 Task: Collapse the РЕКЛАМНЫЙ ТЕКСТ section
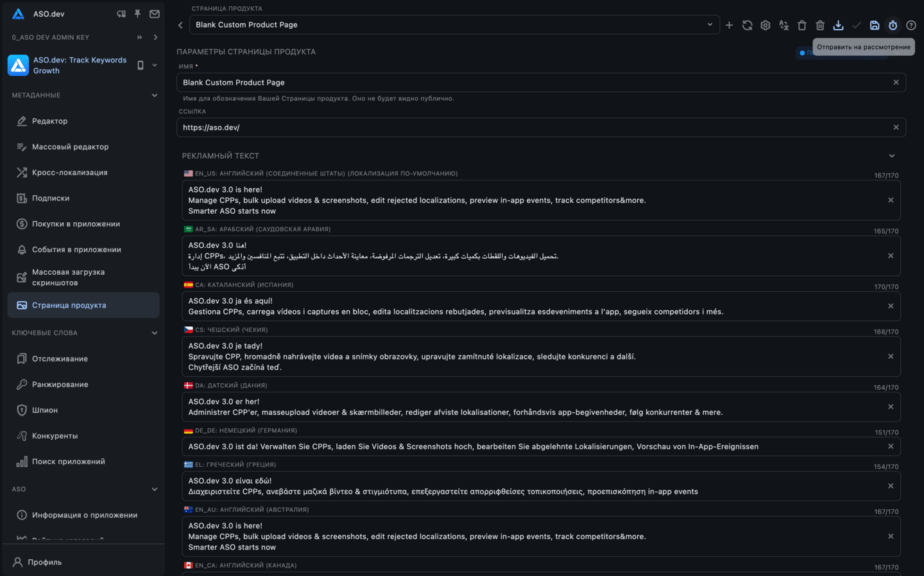click(x=892, y=155)
